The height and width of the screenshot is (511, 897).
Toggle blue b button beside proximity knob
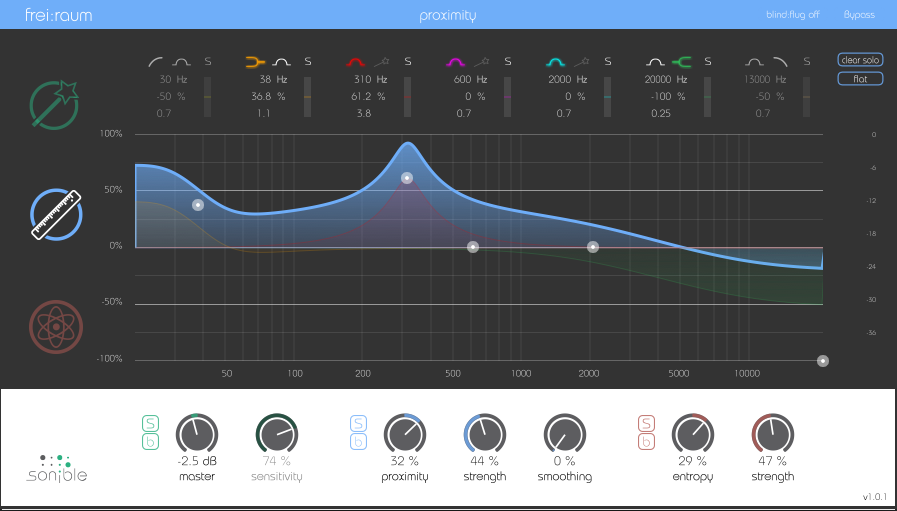point(358,442)
